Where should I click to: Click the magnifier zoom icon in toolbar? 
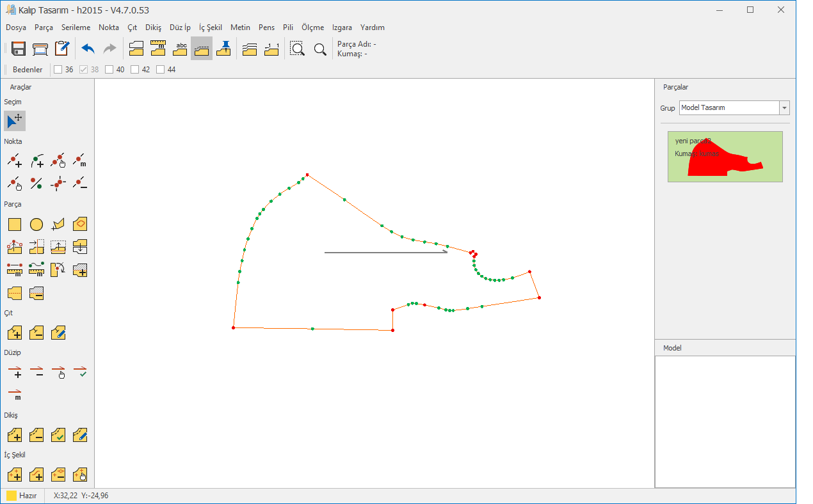[320, 49]
